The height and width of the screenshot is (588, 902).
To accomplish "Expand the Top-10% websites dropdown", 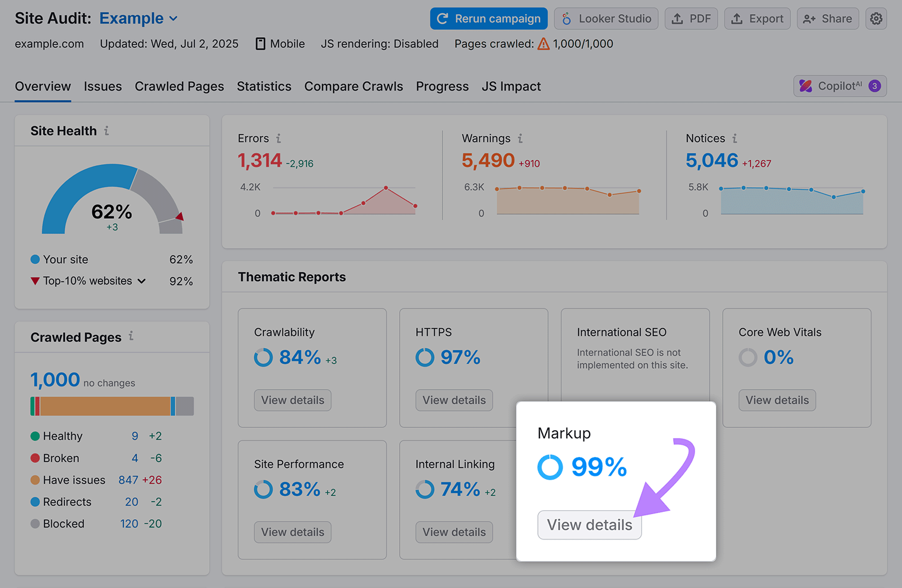I will pyautogui.click(x=142, y=281).
